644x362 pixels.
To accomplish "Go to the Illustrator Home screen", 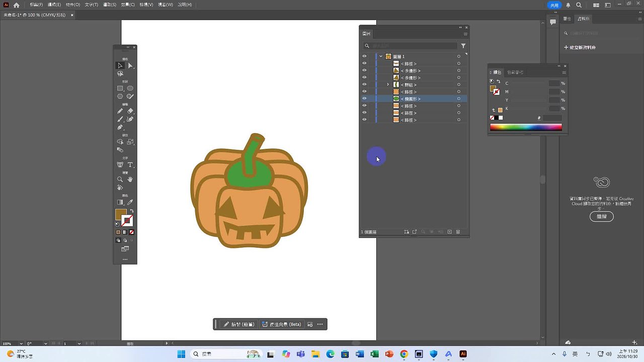I will click(x=16, y=5).
